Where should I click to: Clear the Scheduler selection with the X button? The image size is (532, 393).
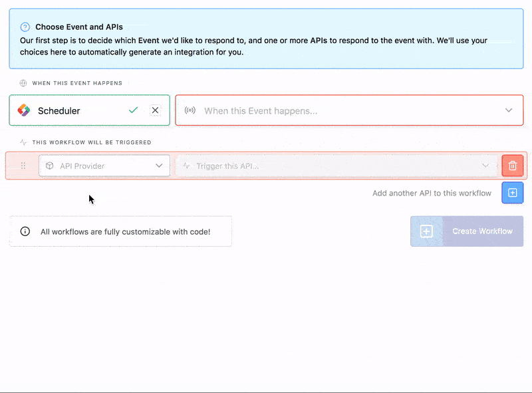[155, 110]
